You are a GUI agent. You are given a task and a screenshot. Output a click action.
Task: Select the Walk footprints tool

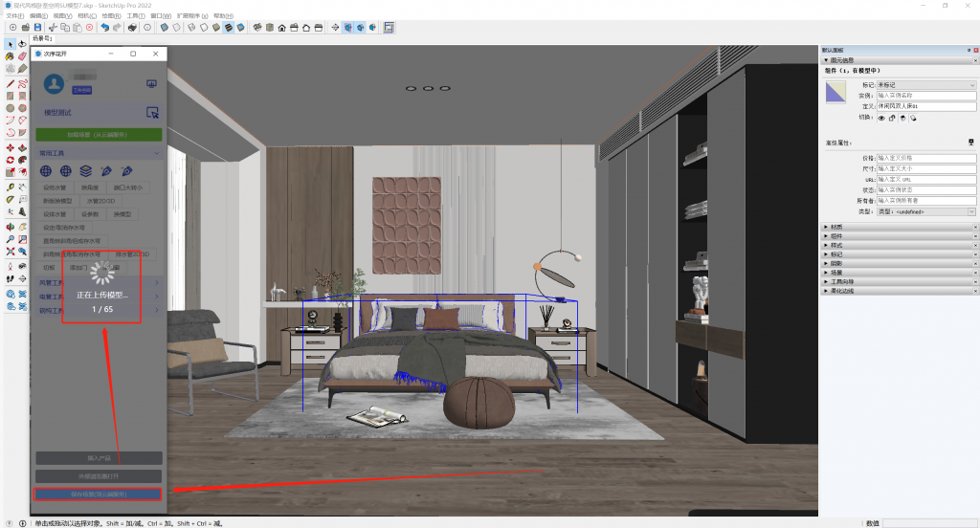10,278
